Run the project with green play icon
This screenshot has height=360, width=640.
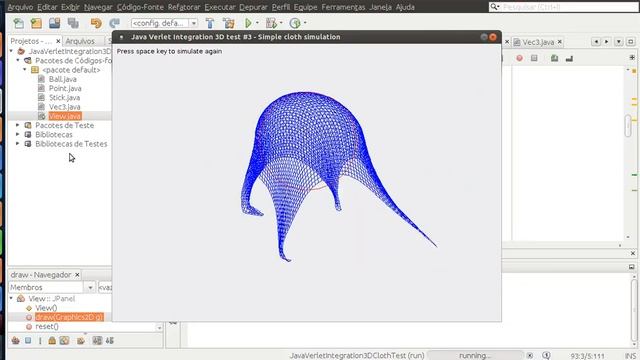pos(248,23)
